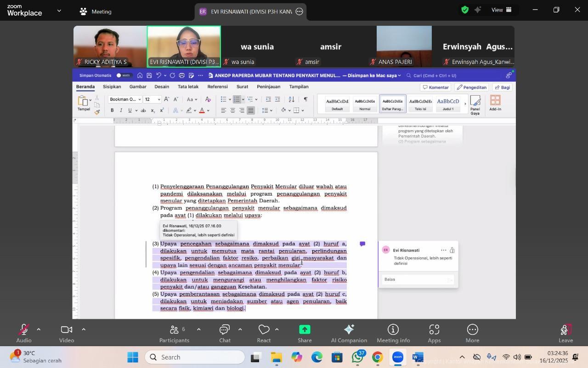
Task: Switch to the Meeting tab
Action: [x=96, y=11]
